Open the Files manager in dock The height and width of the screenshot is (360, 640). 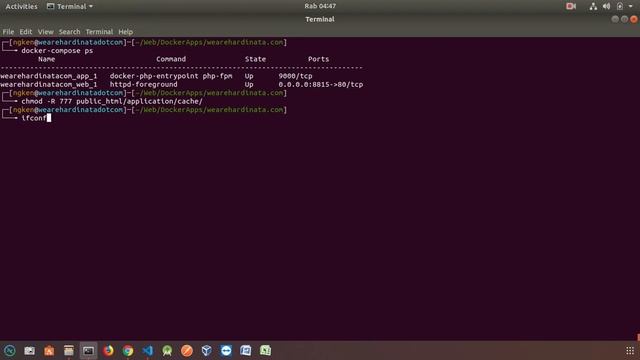coord(69,351)
